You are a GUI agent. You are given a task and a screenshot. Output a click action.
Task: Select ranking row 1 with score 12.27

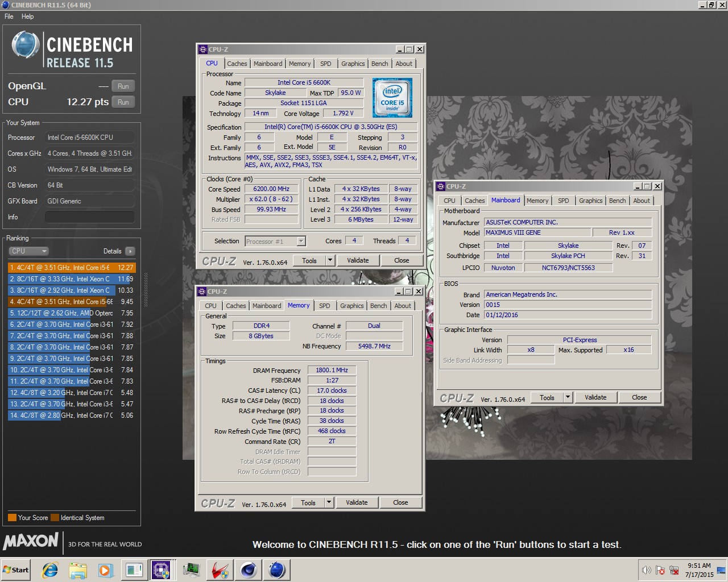click(72, 268)
